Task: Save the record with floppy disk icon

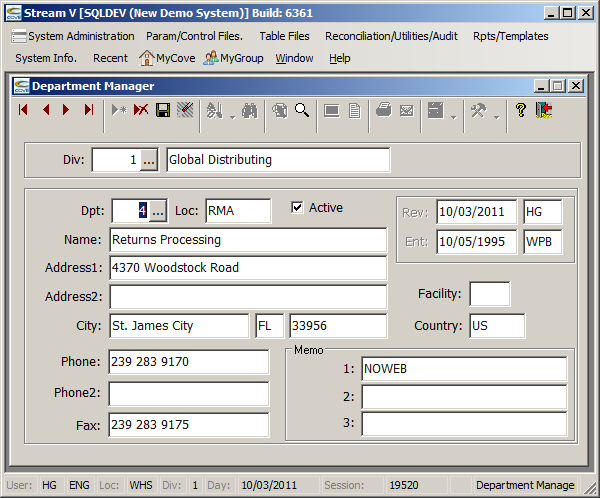Action: [x=163, y=110]
